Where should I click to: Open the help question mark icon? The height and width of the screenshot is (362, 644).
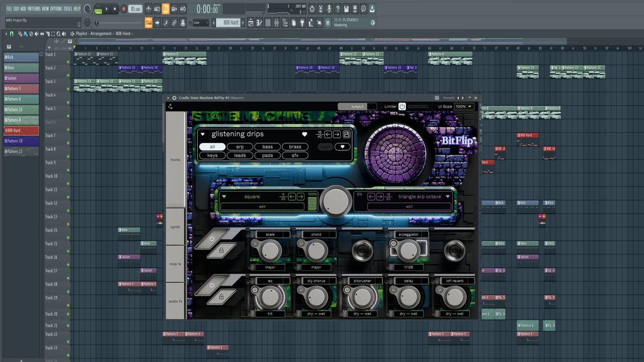[338, 9]
